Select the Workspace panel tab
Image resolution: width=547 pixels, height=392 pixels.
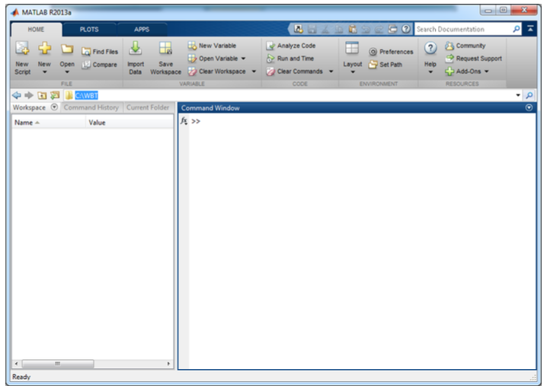[29, 107]
